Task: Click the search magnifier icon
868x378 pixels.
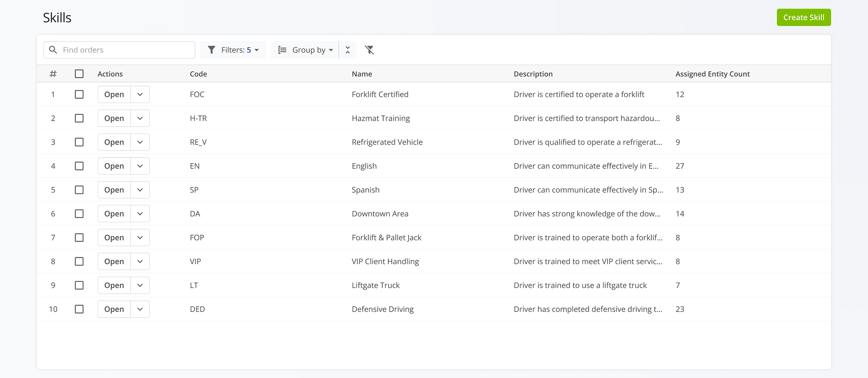Action: pyautogui.click(x=53, y=50)
